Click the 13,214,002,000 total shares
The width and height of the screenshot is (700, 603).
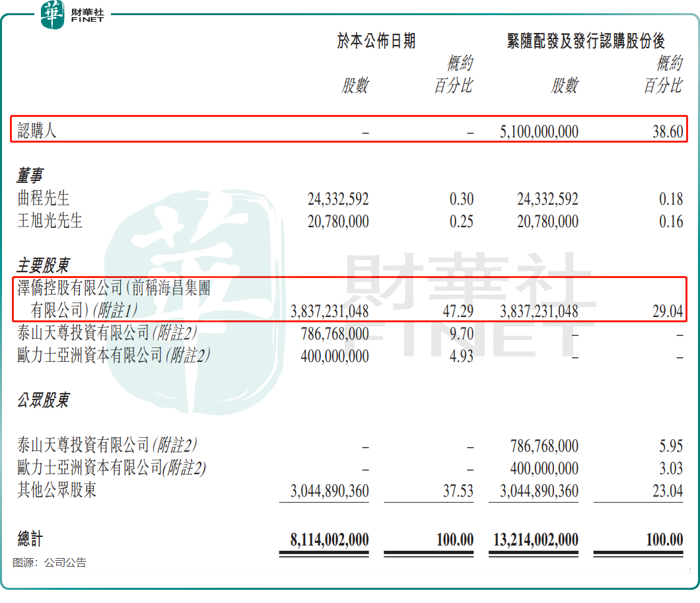coord(536,540)
